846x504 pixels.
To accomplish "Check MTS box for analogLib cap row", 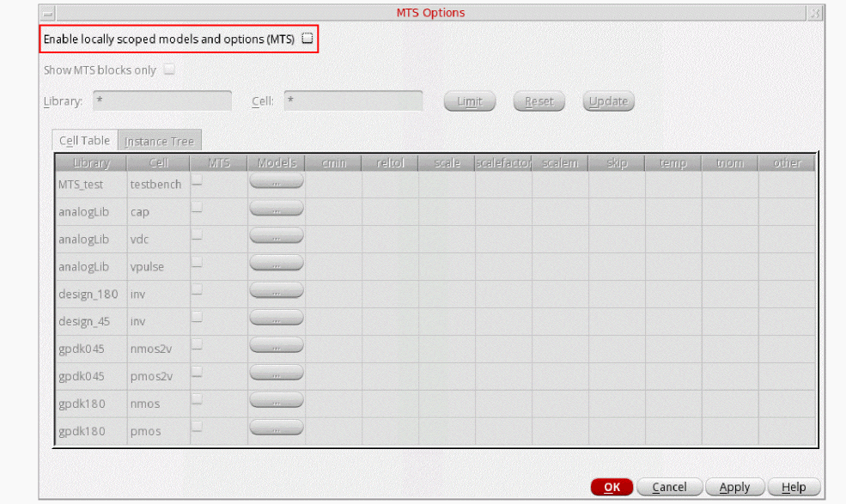I will [197, 208].
